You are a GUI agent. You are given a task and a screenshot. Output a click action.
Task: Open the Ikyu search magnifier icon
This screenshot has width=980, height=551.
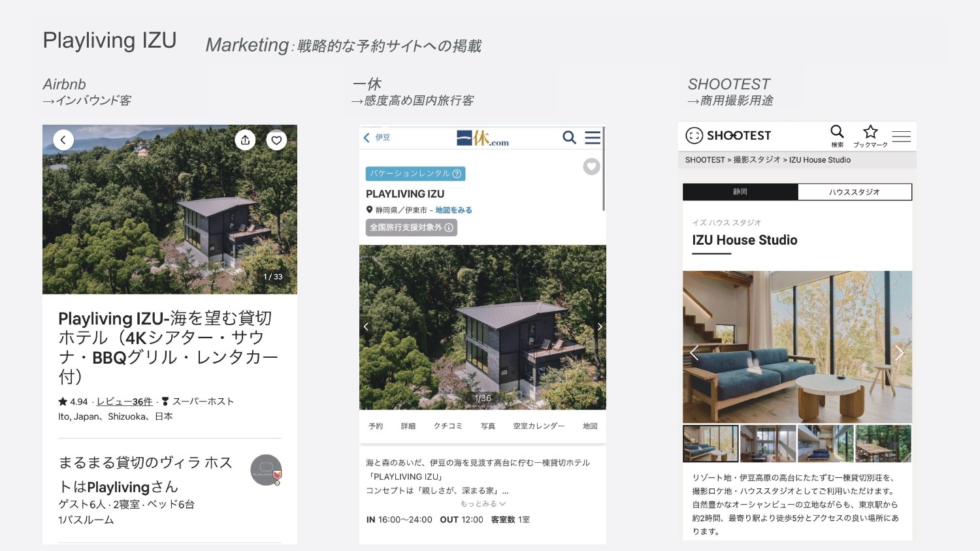tap(570, 137)
